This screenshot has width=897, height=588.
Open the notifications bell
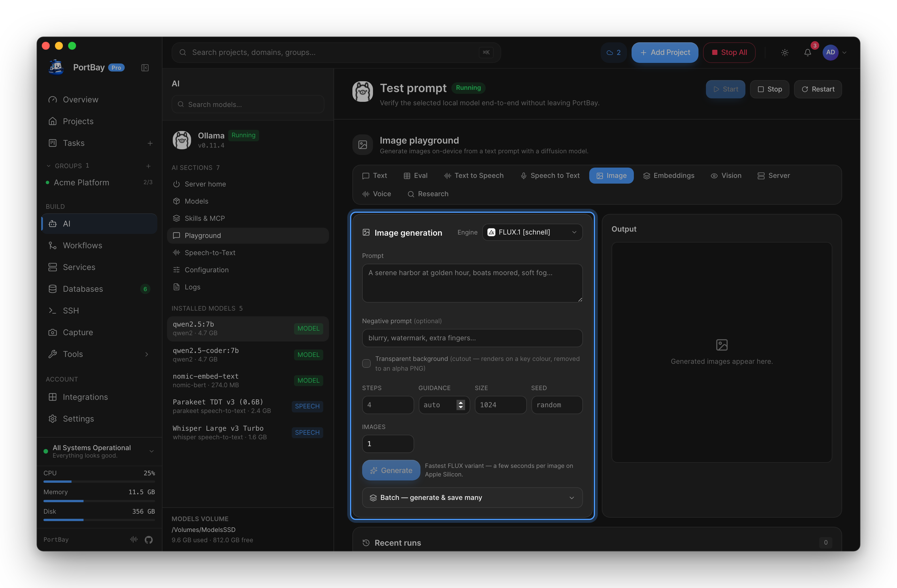807,52
